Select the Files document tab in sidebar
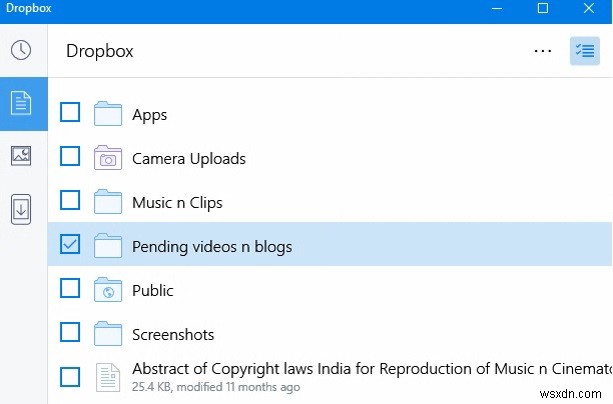613x404 pixels. tap(21, 103)
